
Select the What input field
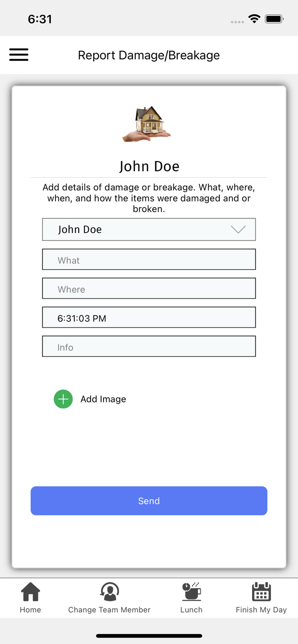(149, 259)
